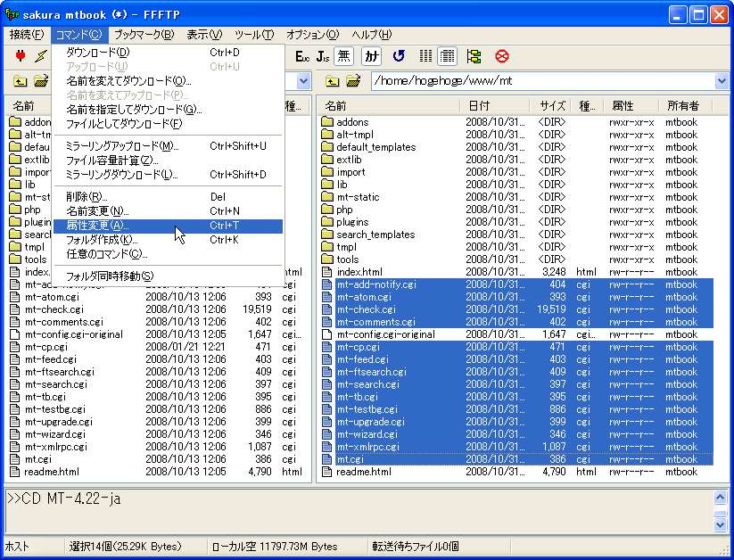This screenshot has height=560, width=734.
Task: Open the local path dropdown
Action: [x=304, y=81]
